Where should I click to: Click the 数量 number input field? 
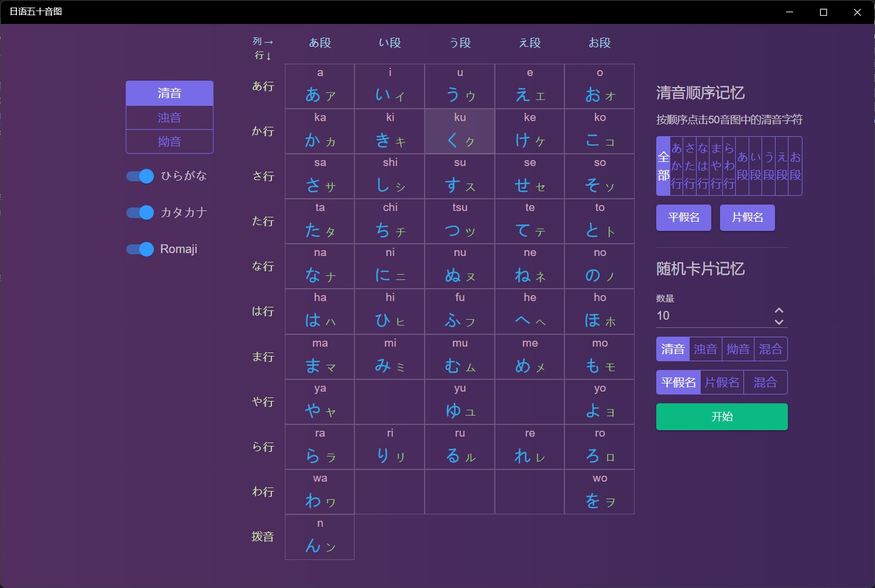click(x=714, y=316)
